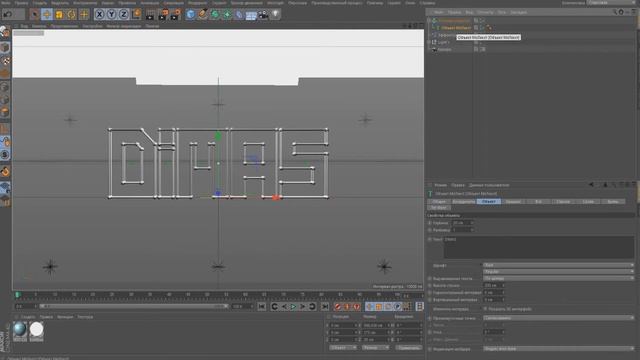The height and width of the screenshot is (360, 640).
Task: Switch the coordinate system icon
Action: pos(136,14)
